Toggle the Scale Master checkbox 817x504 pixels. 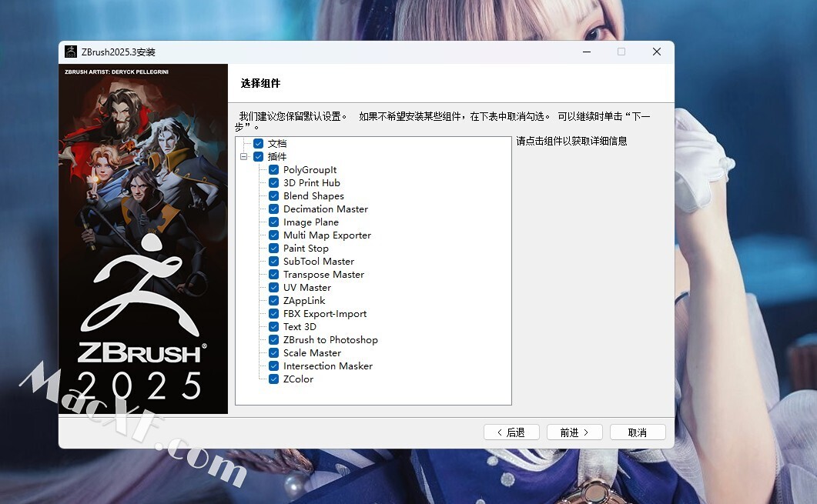point(273,352)
